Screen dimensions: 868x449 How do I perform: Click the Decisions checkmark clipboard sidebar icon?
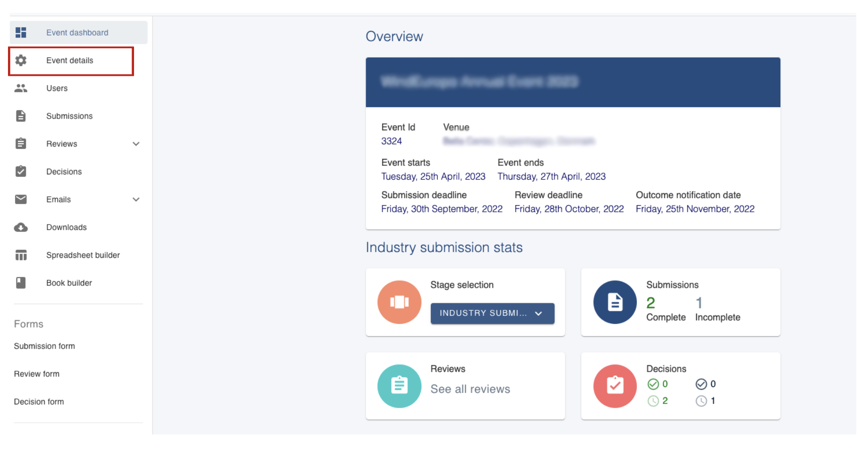click(21, 171)
